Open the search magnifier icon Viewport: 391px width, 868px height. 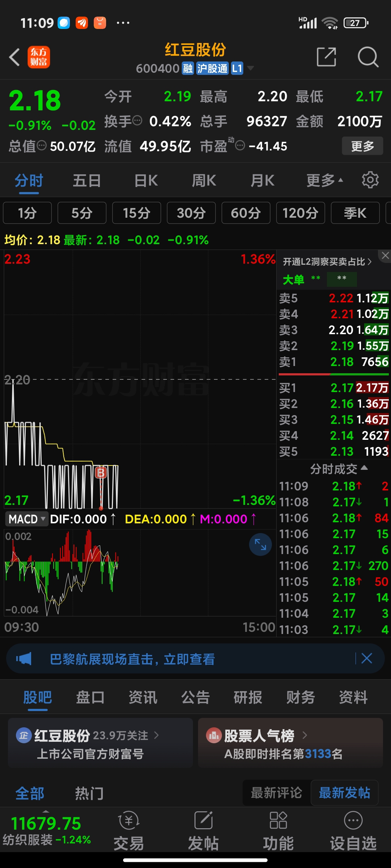point(368,57)
